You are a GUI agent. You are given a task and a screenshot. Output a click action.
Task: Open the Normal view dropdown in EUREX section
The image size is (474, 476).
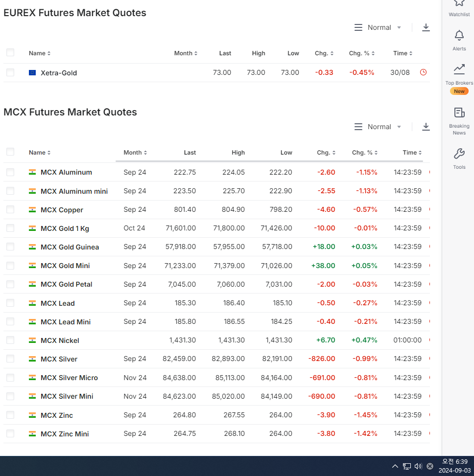coord(384,27)
